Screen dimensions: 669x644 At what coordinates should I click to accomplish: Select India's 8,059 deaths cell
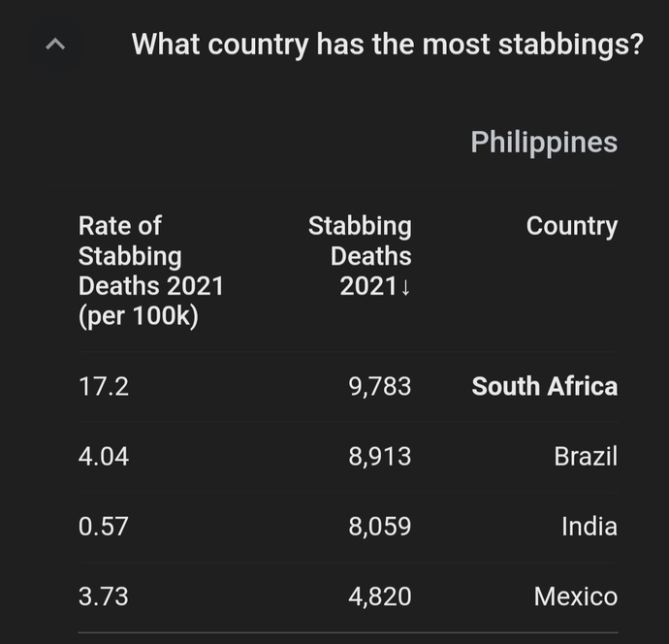(x=380, y=527)
